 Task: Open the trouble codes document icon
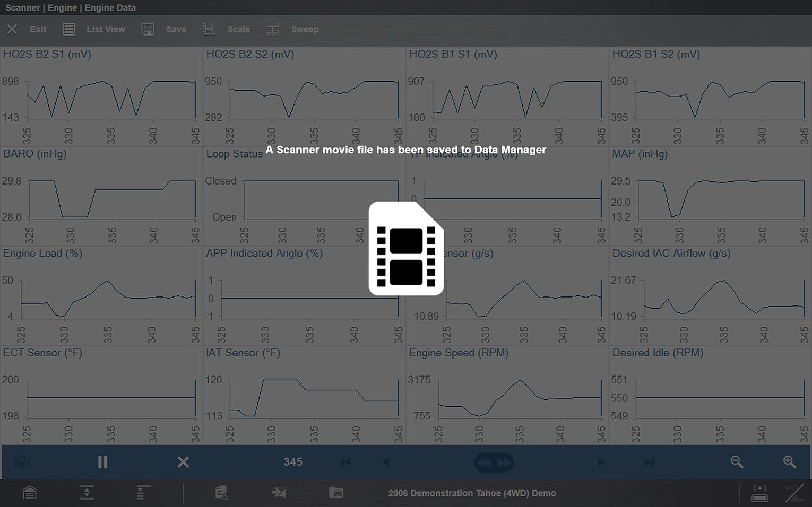click(222, 493)
